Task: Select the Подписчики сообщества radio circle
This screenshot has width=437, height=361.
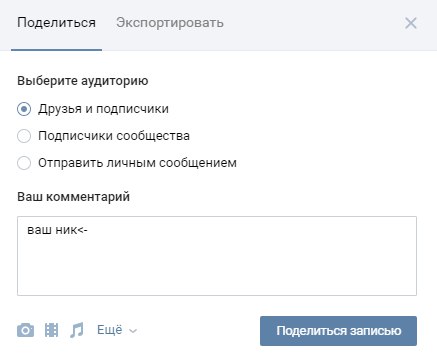Action: 24,136
